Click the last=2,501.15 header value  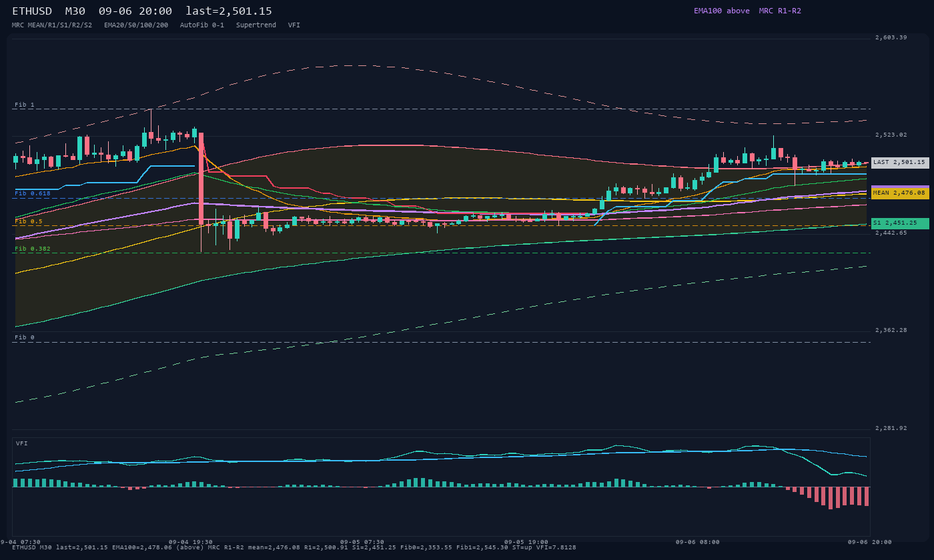[229, 11]
